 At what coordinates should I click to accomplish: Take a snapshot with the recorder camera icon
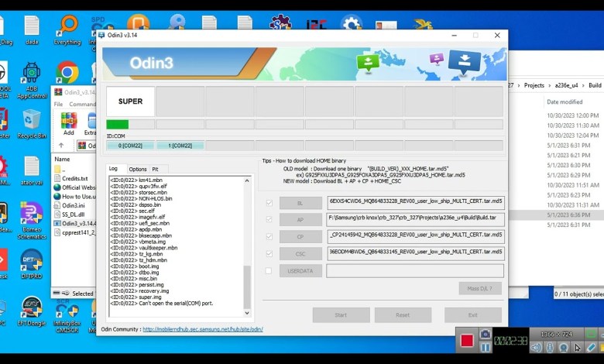(486, 334)
